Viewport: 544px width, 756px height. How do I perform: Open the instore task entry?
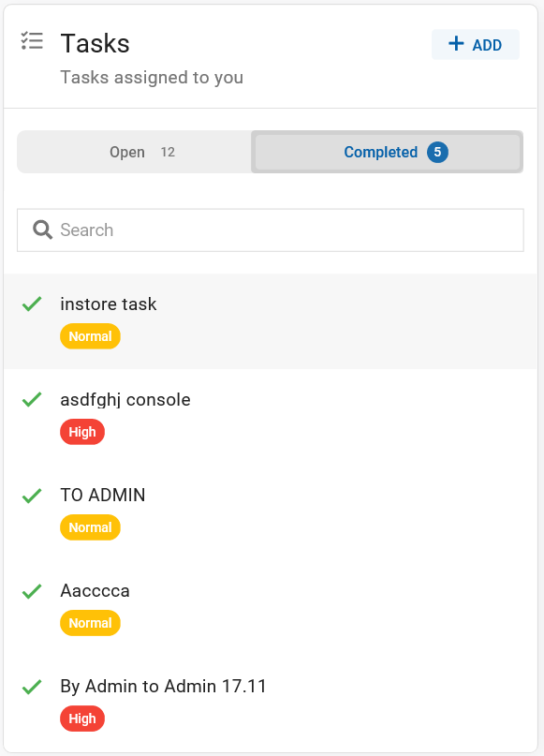click(x=271, y=321)
